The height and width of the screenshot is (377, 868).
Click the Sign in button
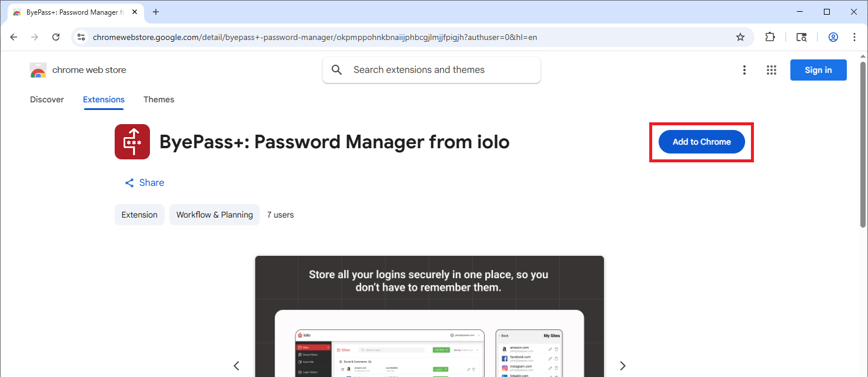click(x=819, y=70)
